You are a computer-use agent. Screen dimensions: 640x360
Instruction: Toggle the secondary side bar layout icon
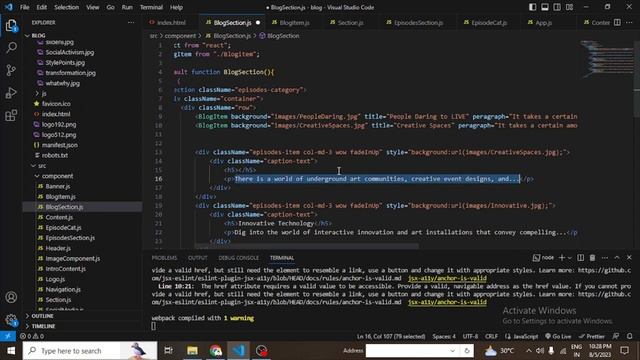point(557,7)
